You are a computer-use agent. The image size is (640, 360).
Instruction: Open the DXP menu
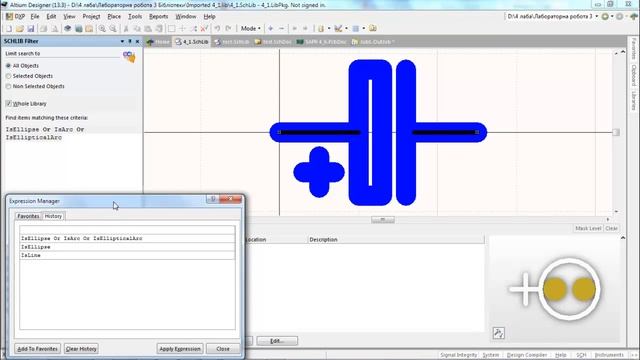click(x=16, y=16)
